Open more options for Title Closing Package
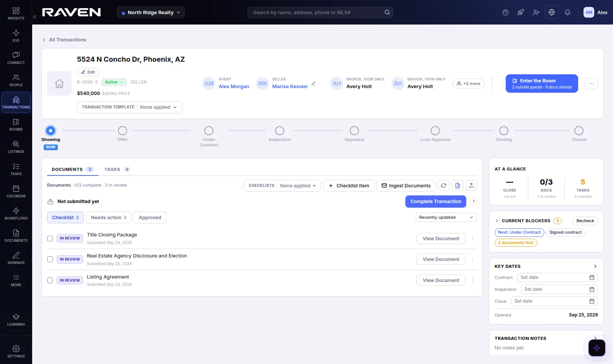This screenshot has height=364, width=613. [472, 238]
